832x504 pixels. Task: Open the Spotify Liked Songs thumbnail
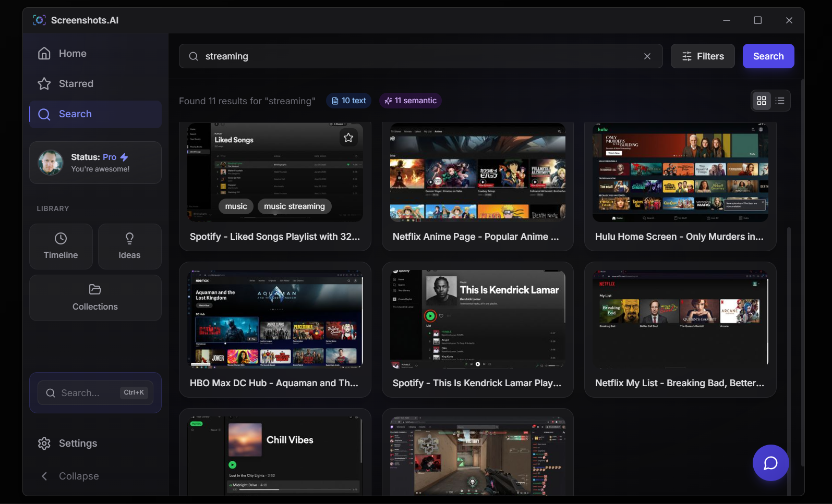click(275, 173)
